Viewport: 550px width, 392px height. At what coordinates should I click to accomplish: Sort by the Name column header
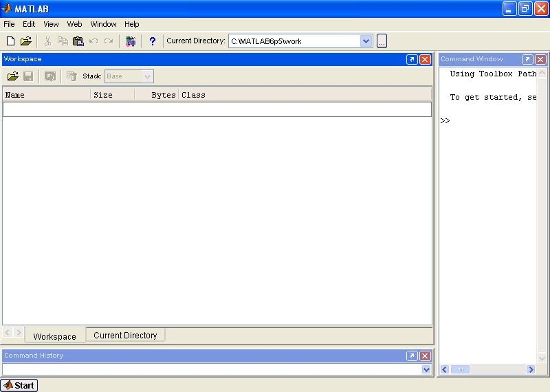[46, 95]
